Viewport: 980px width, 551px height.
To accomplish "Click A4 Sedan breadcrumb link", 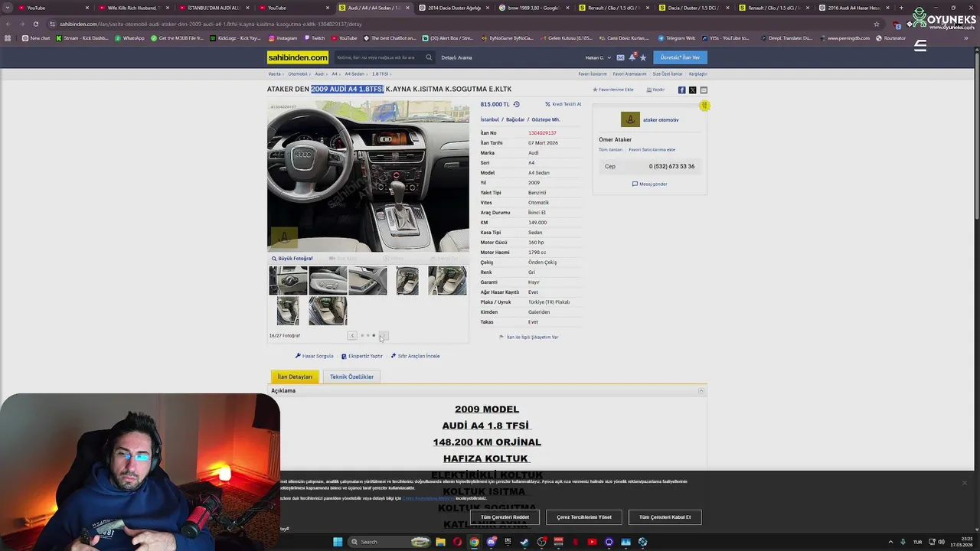I will (x=354, y=74).
